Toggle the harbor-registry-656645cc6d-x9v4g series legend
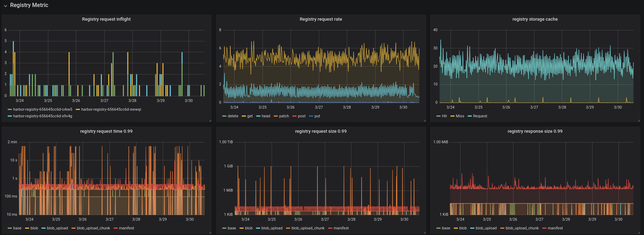The height and width of the screenshot is (235, 644). coord(43,116)
